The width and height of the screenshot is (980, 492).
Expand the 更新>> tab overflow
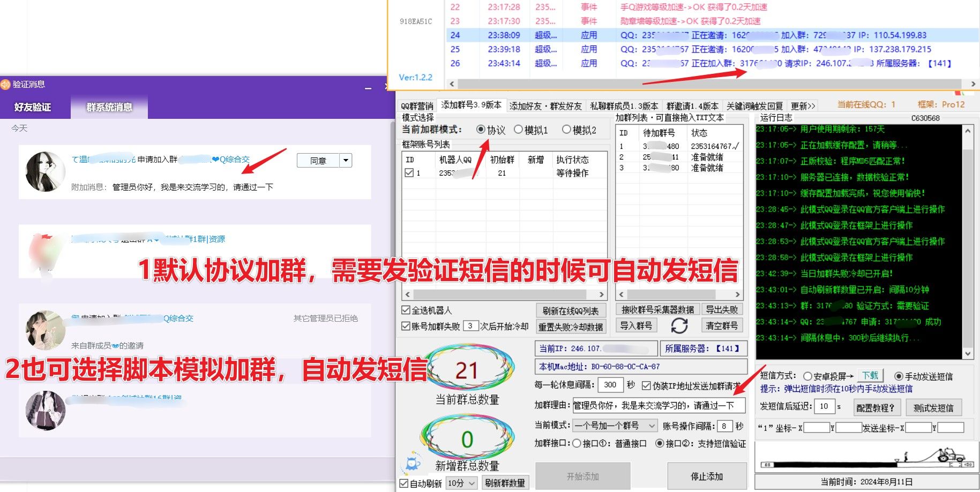pos(803,106)
